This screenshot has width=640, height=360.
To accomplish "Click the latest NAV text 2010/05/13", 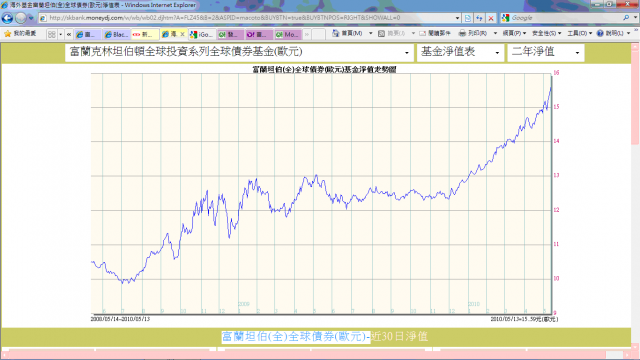I will (524, 319).
